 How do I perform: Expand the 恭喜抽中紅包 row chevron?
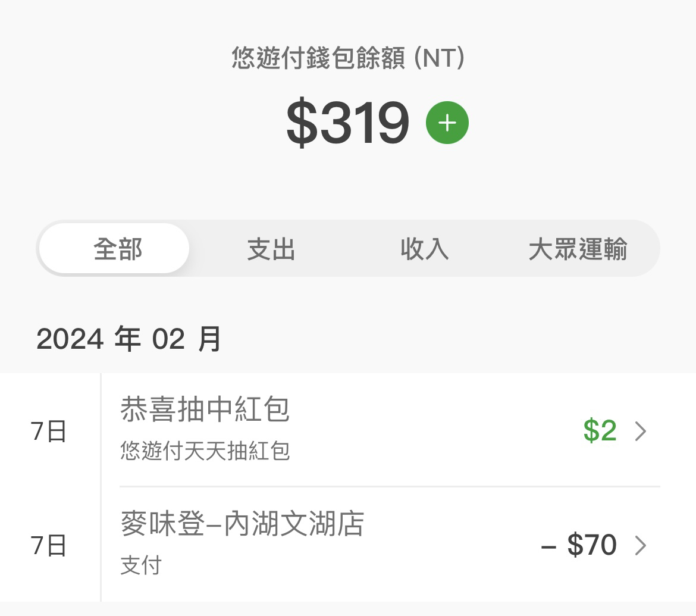click(x=641, y=431)
